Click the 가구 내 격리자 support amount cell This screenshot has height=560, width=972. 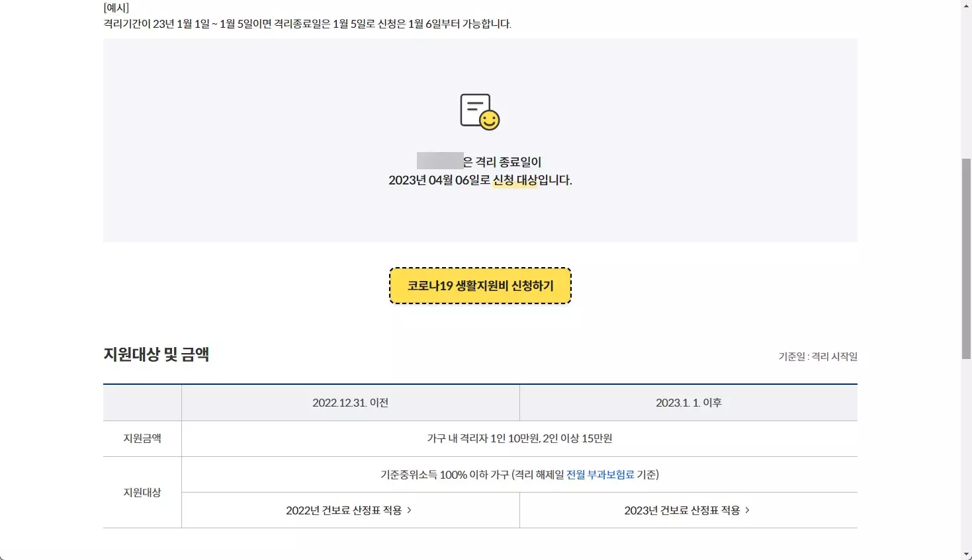[x=518, y=438]
